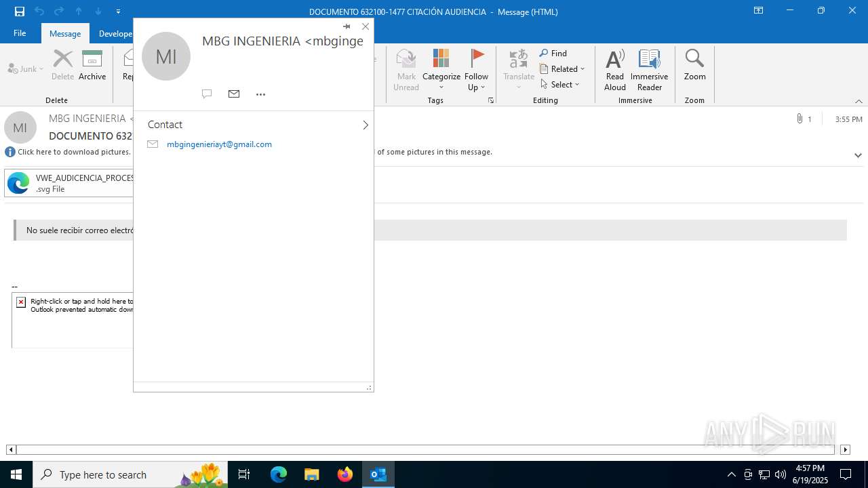Save the message using the disk icon
The width and height of the screenshot is (868, 488).
(19, 12)
